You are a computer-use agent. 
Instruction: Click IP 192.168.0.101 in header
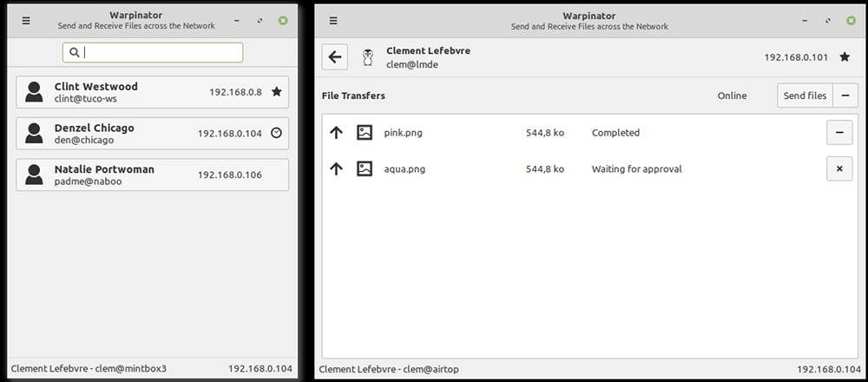(x=796, y=57)
